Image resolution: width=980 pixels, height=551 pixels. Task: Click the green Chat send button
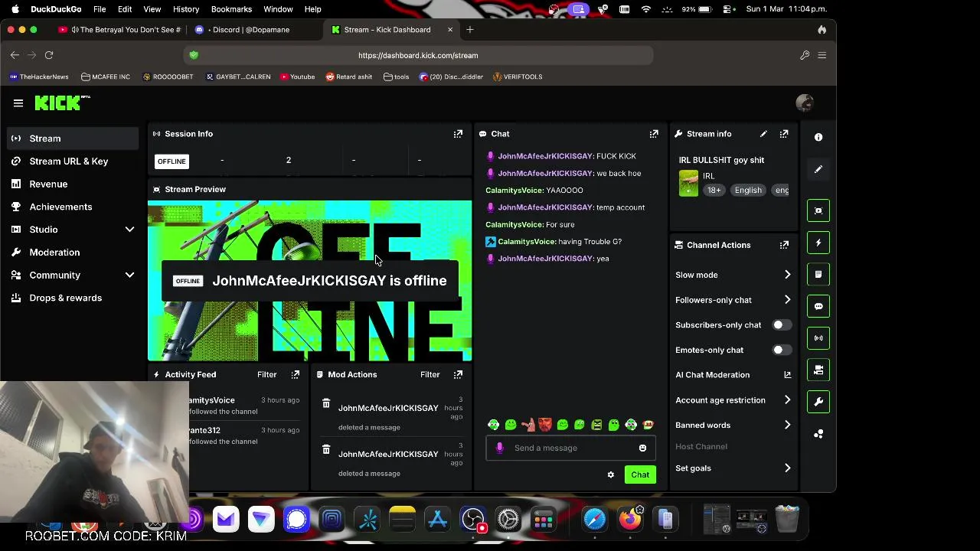(640, 474)
